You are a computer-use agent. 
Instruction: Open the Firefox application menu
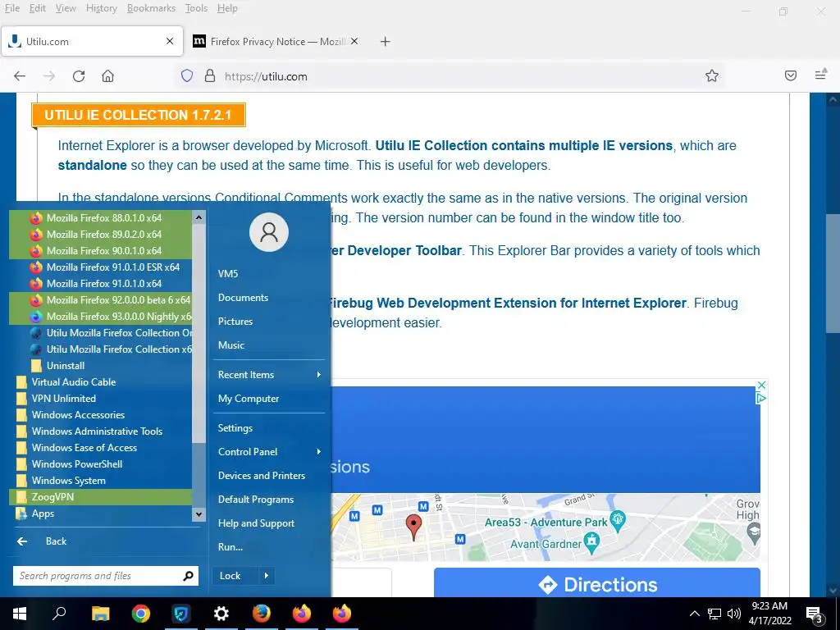pyautogui.click(x=820, y=75)
